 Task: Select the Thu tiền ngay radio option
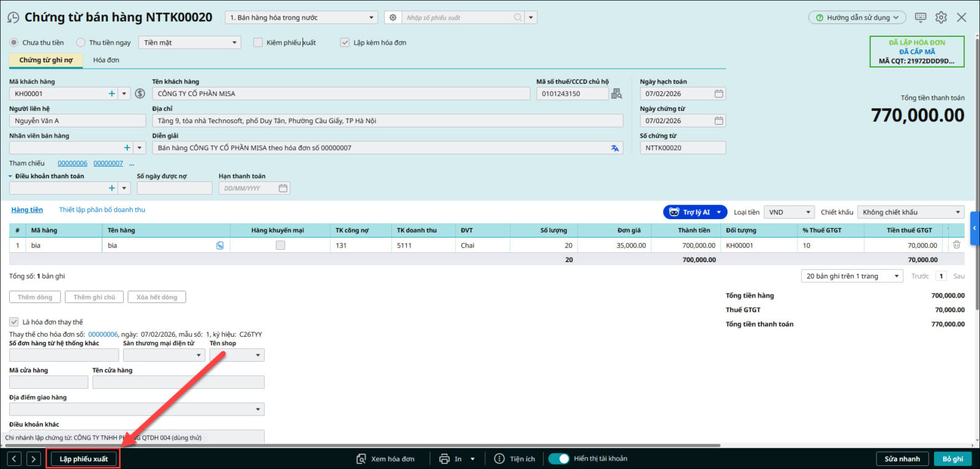coord(81,43)
